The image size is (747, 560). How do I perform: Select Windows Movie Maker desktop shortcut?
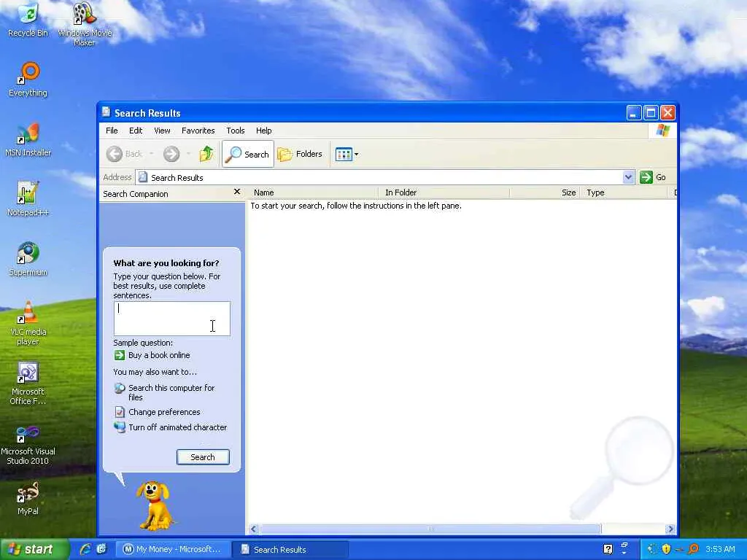point(85,24)
